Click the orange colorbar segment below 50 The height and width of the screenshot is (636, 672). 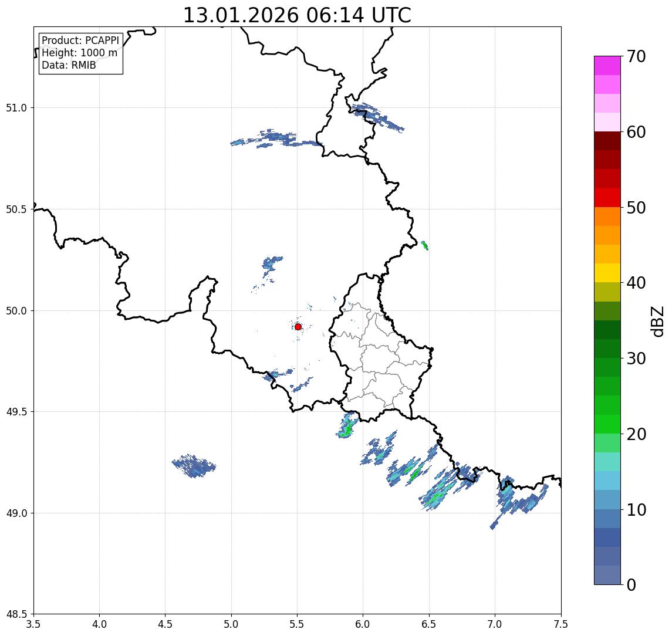[607, 216]
